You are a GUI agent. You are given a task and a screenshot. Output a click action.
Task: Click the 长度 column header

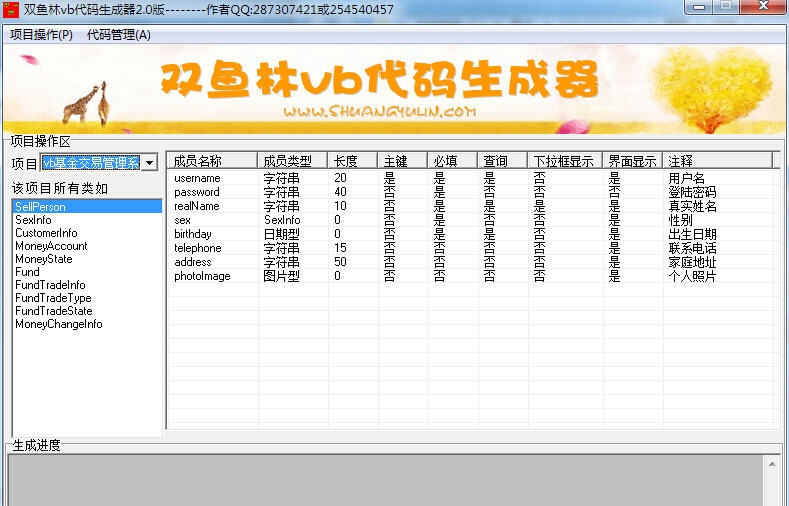[x=352, y=161]
